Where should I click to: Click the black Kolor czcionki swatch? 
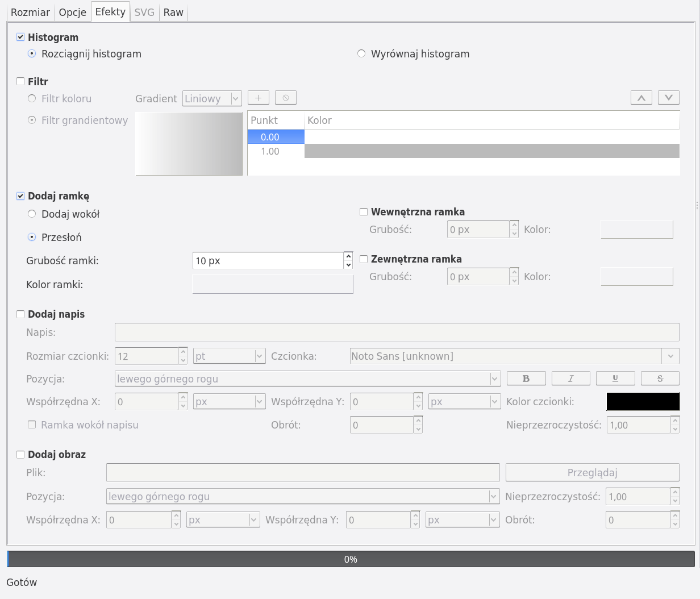click(x=643, y=402)
